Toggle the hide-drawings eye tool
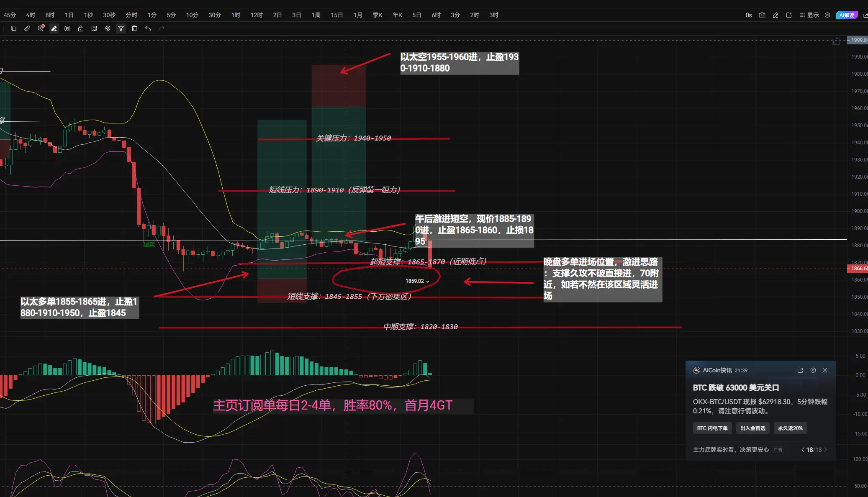 click(67, 28)
